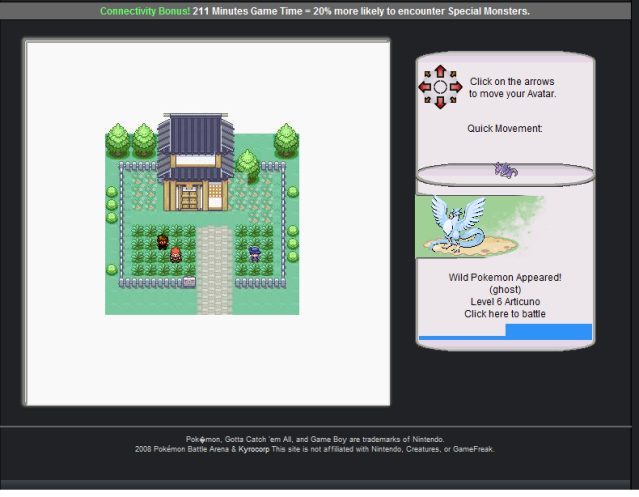This screenshot has width=639, height=497.
Task: Move avatar down with the red down arrow
Action: pos(440,102)
